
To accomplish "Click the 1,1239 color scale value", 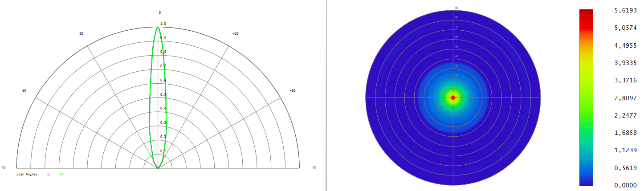I will (626, 150).
